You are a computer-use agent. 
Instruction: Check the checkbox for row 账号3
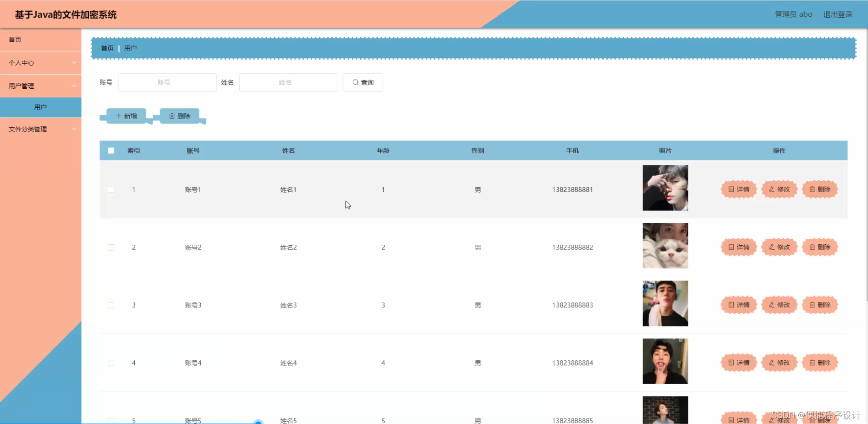click(111, 305)
